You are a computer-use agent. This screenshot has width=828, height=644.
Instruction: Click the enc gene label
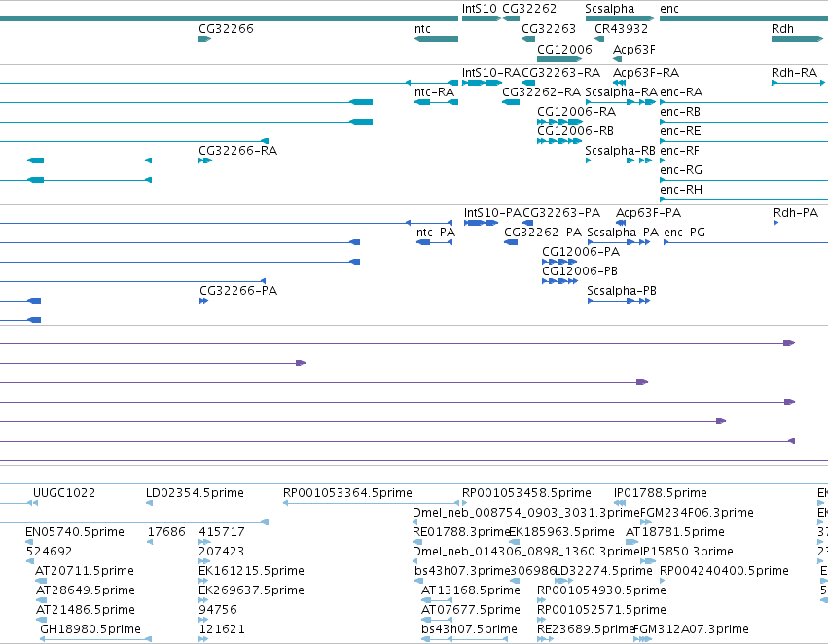tap(669, 9)
